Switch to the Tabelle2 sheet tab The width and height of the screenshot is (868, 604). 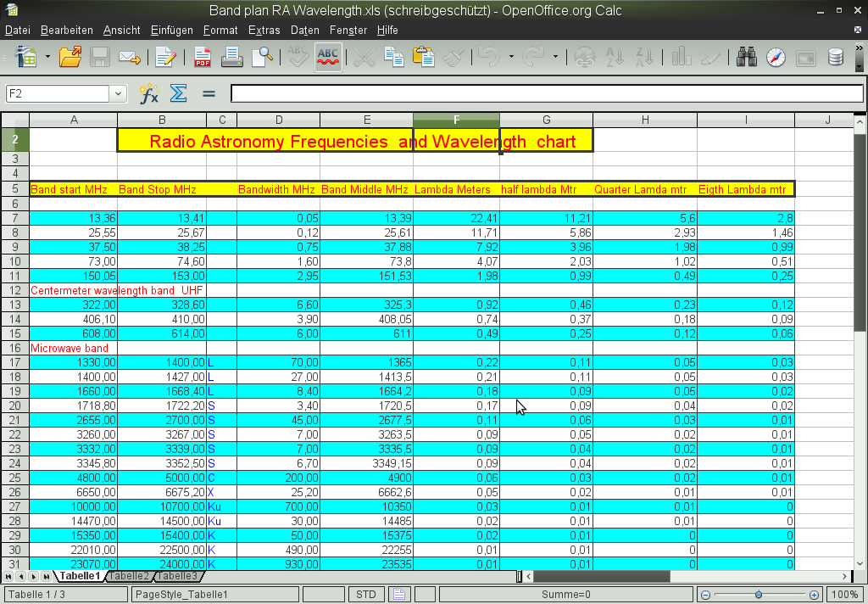(129, 577)
